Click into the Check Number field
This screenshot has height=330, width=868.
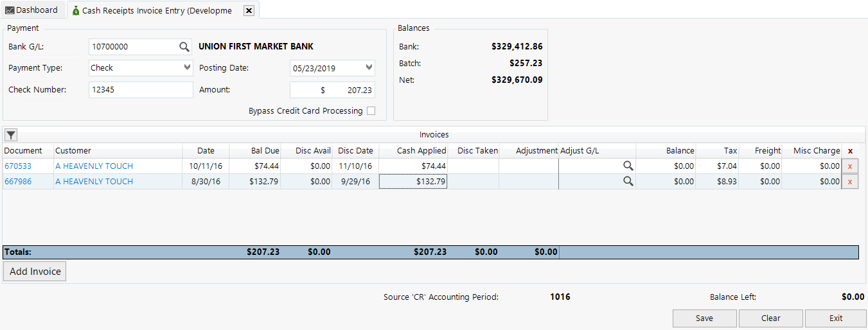141,90
